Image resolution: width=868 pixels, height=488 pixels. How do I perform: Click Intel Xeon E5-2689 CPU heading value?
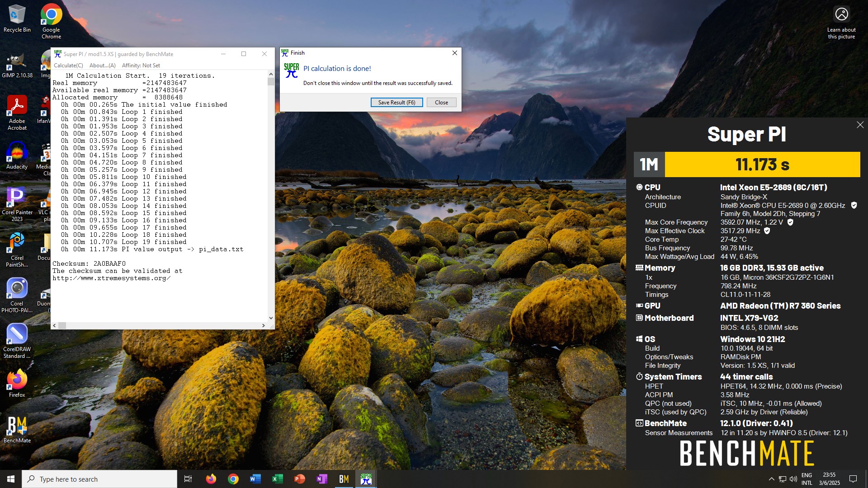pyautogui.click(x=774, y=187)
